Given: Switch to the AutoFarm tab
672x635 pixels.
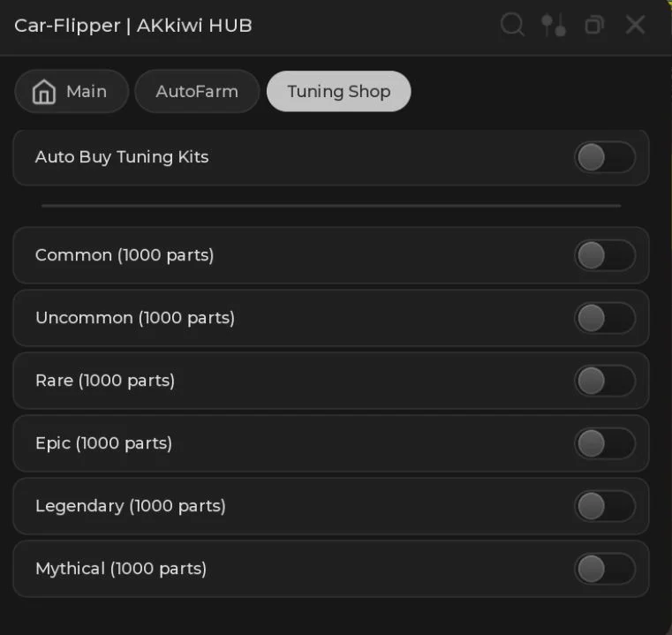Looking at the screenshot, I should point(197,91).
